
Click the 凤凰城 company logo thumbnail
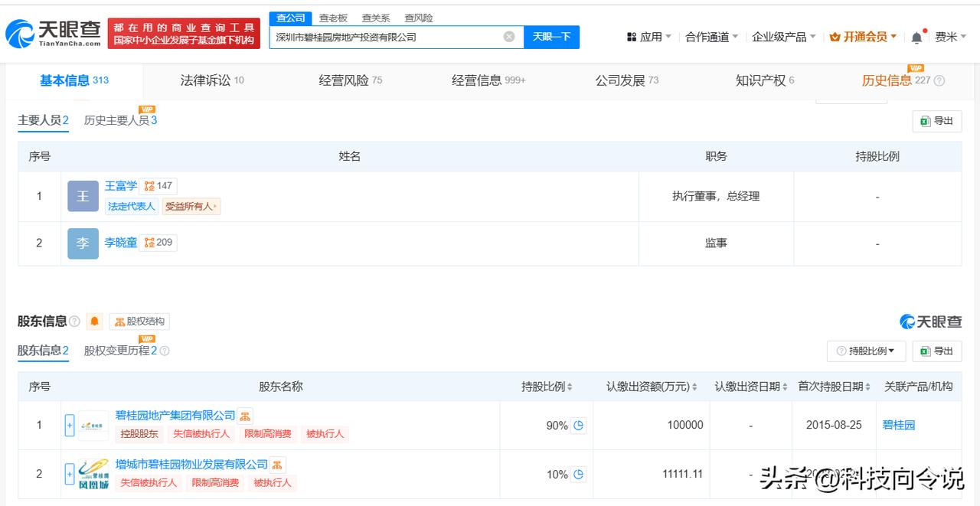pos(93,474)
